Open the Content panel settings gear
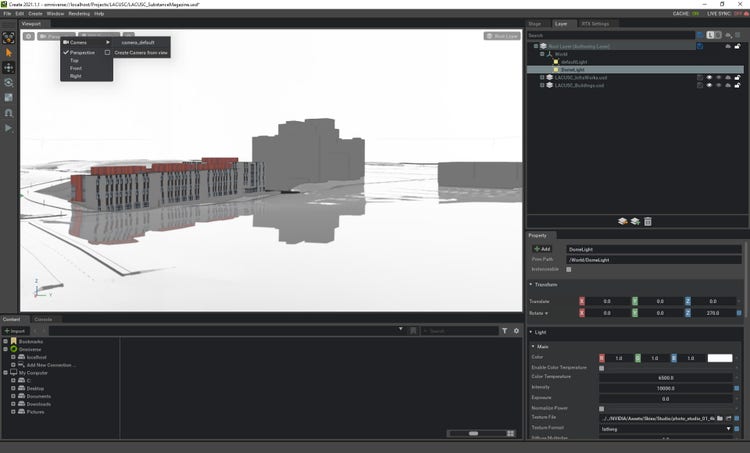The height and width of the screenshot is (453, 750). pyautogui.click(x=516, y=331)
